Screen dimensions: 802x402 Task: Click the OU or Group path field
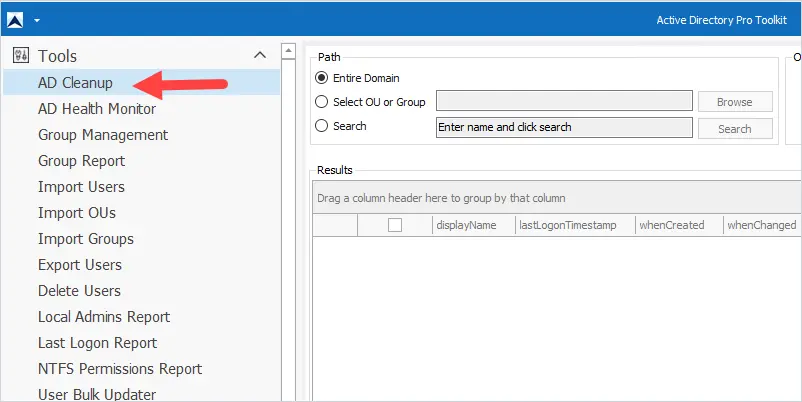pos(564,101)
